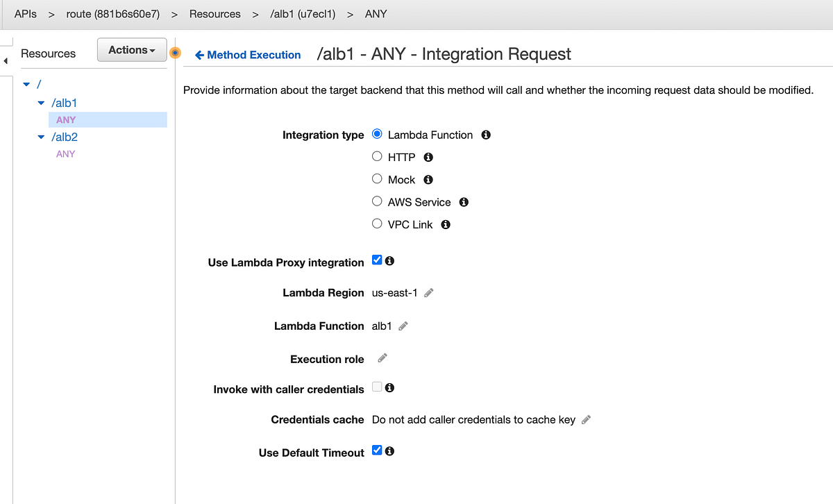Edit Lambda Function alb1 via pencil icon

403,326
